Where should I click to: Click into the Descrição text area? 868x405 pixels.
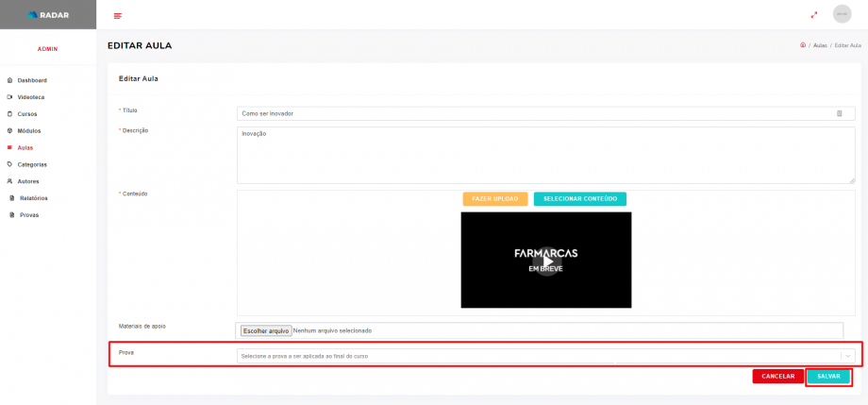tap(545, 155)
